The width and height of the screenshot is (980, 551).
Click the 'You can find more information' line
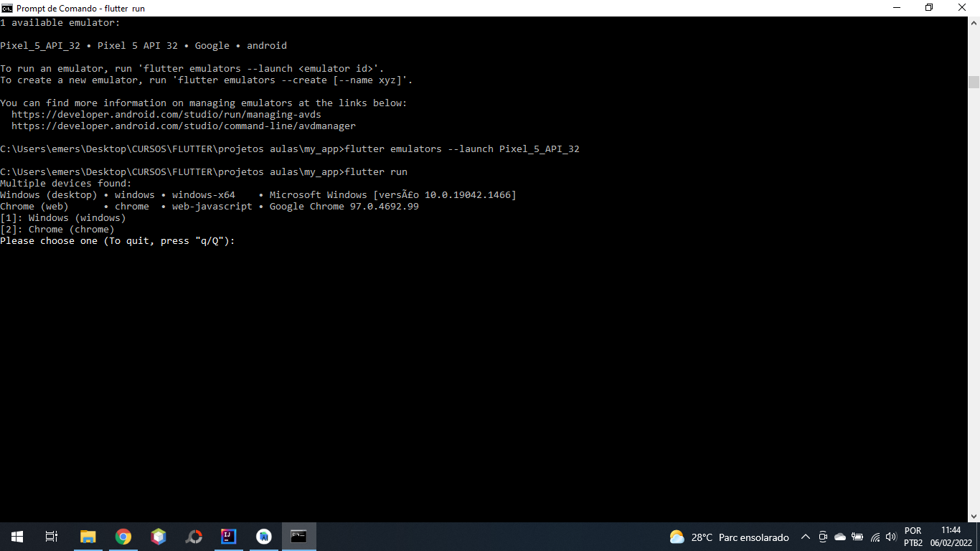tap(204, 103)
